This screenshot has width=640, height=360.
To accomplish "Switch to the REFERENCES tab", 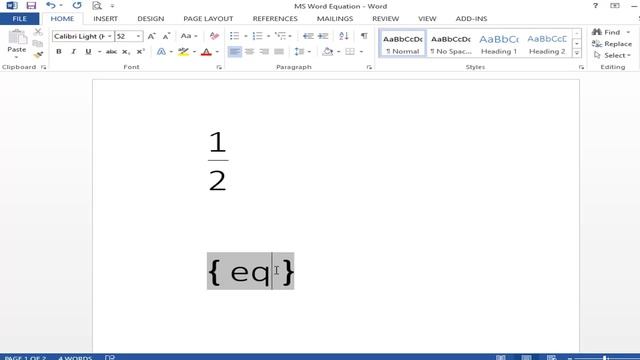I will [275, 19].
